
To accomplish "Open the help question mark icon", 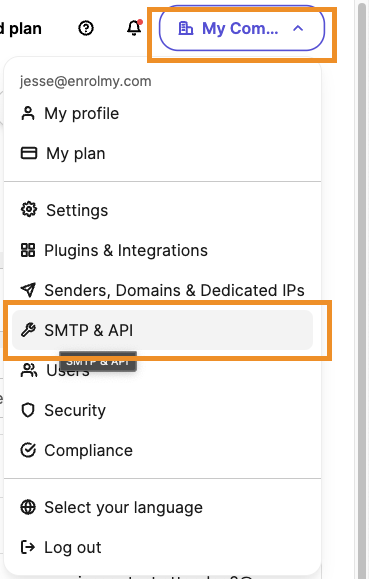I will pyautogui.click(x=86, y=28).
